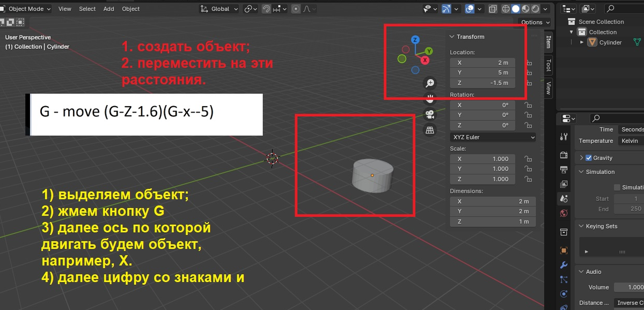This screenshot has width=644, height=310.
Task: Switch to wireframe viewport shading
Action: click(x=506, y=9)
